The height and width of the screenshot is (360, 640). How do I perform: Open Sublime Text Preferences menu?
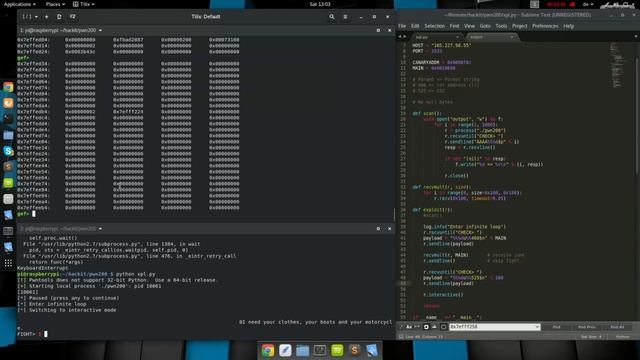(545, 26)
